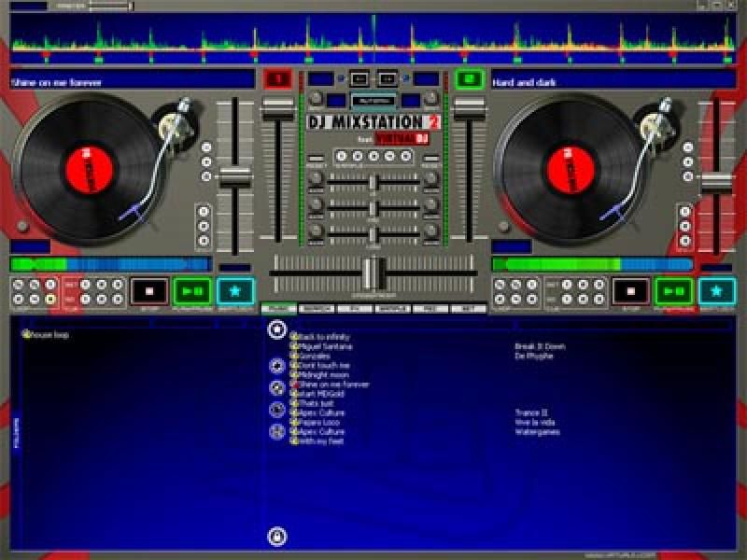Toggle the red deck 1 indicator button
Viewport: 747px width, 560px height.
pyautogui.click(x=278, y=79)
